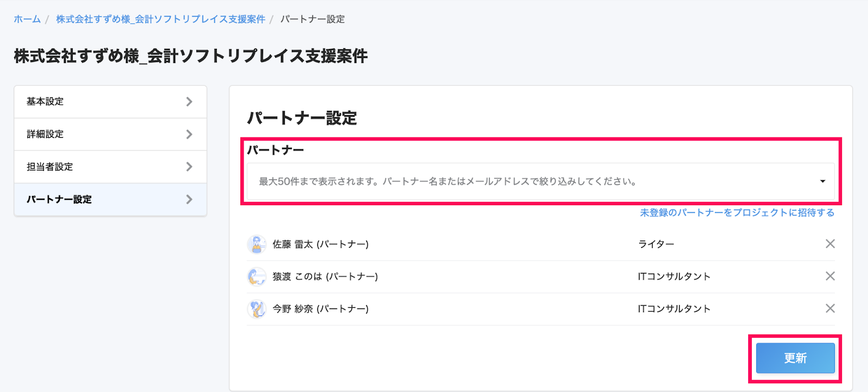Select パートナー設定 in side menu
The image size is (868, 392).
click(x=110, y=199)
